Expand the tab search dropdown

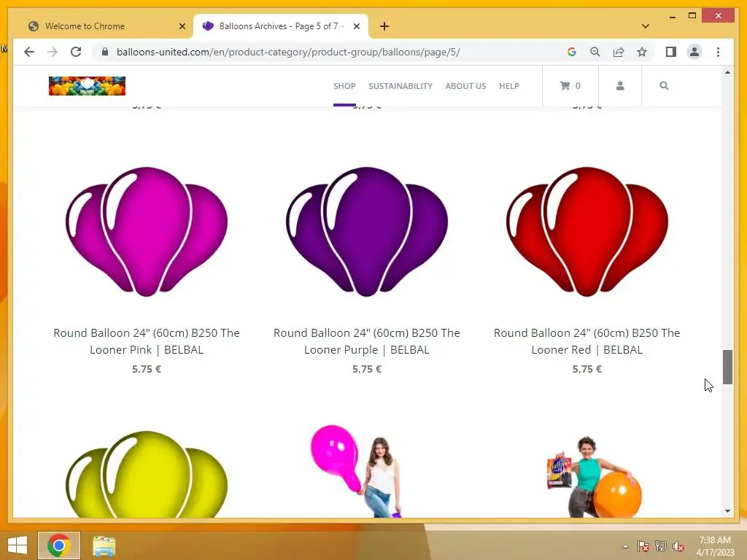645,26
